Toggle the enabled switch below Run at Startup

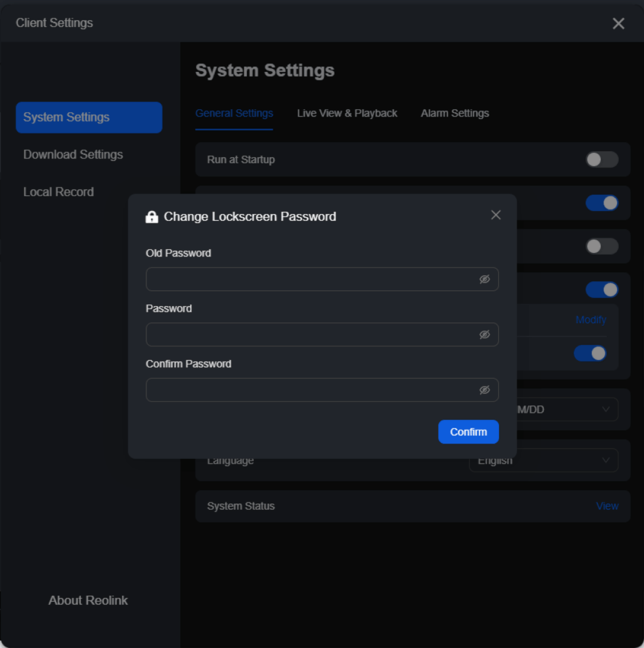click(602, 203)
